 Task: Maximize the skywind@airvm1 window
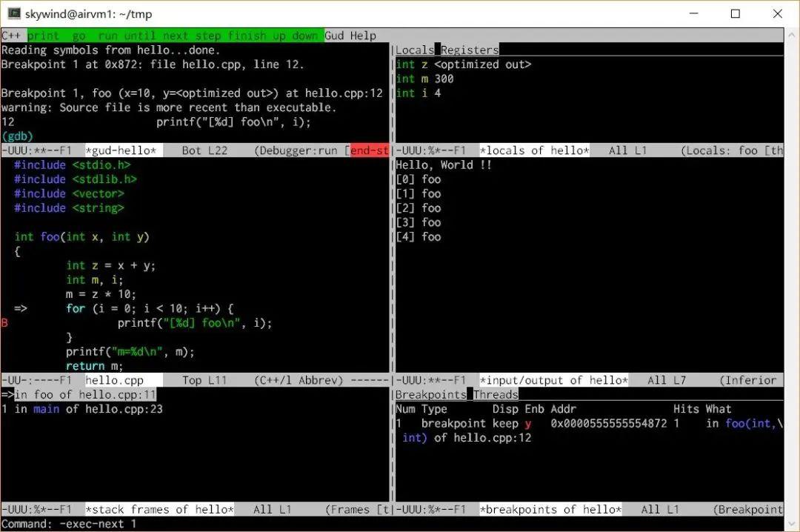[736, 14]
